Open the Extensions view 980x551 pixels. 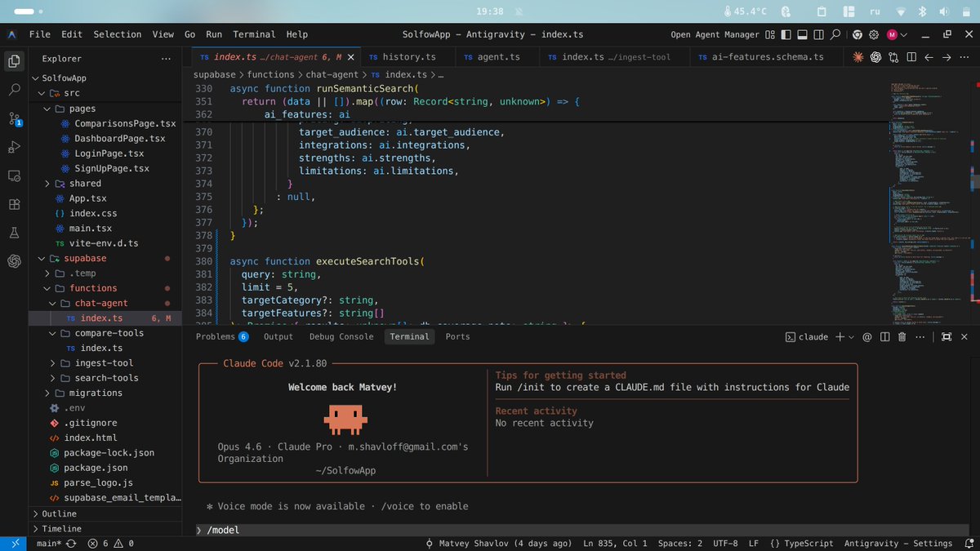[14, 204]
